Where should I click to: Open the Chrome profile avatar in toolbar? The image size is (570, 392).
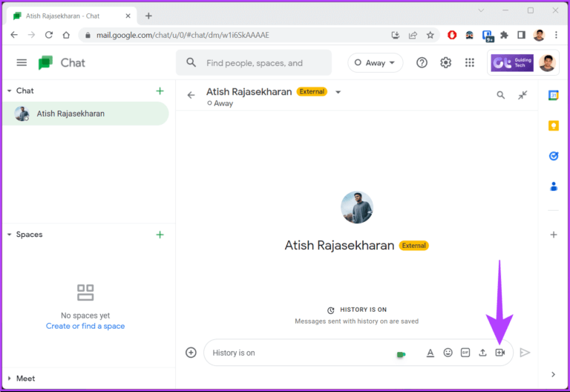coord(539,35)
